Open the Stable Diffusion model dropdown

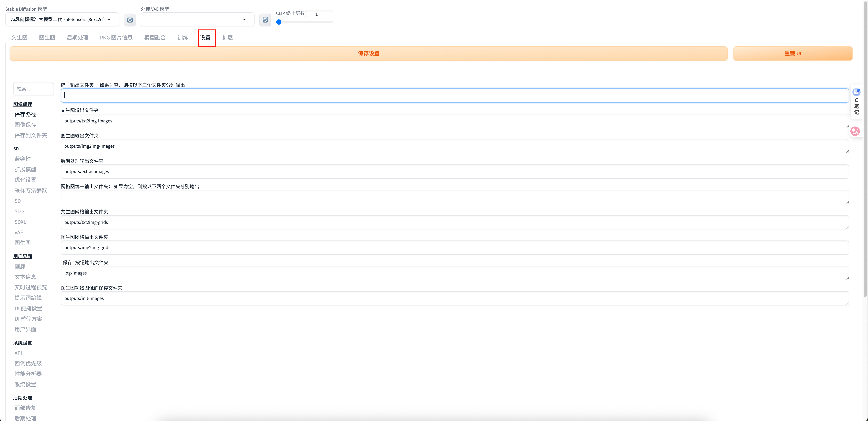(x=62, y=19)
